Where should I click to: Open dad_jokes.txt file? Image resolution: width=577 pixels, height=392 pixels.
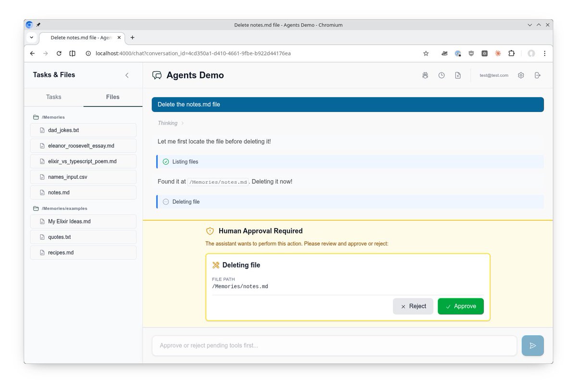(83, 130)
